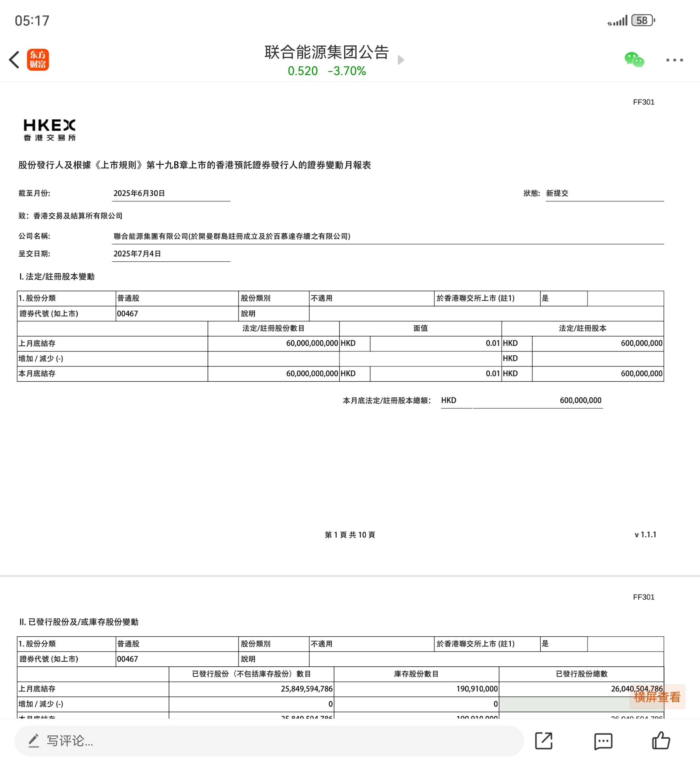Tap the 写评论 comment input field
Viewport: 700px width, 763px height.
(x=269, y=740)
